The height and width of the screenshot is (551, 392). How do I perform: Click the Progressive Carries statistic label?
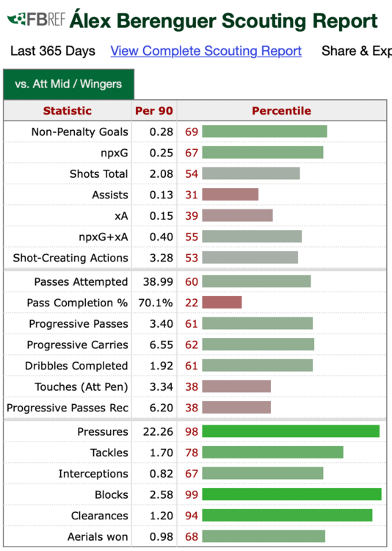78,345
